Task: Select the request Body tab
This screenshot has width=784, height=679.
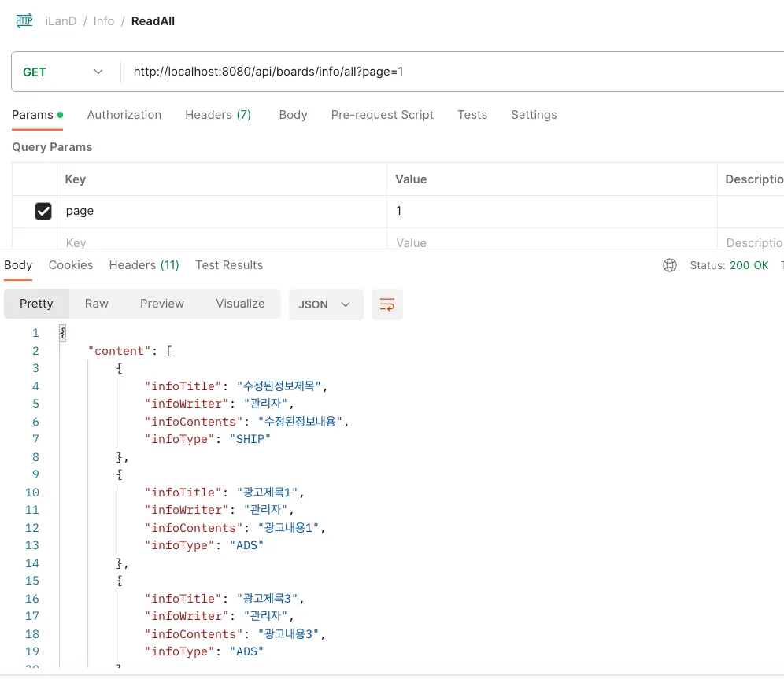Action: coord(293,115)
